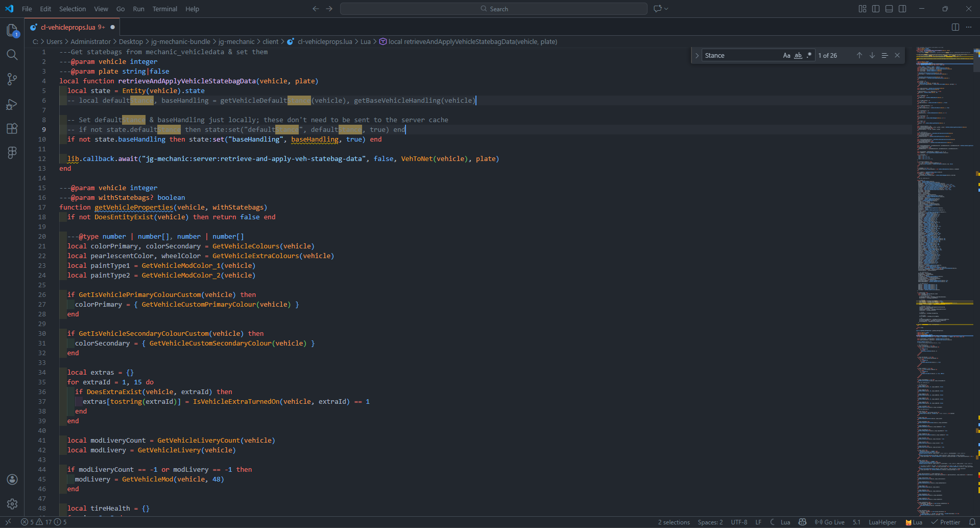Toggle Use Regular Expression in find widget

coord(809,55)
